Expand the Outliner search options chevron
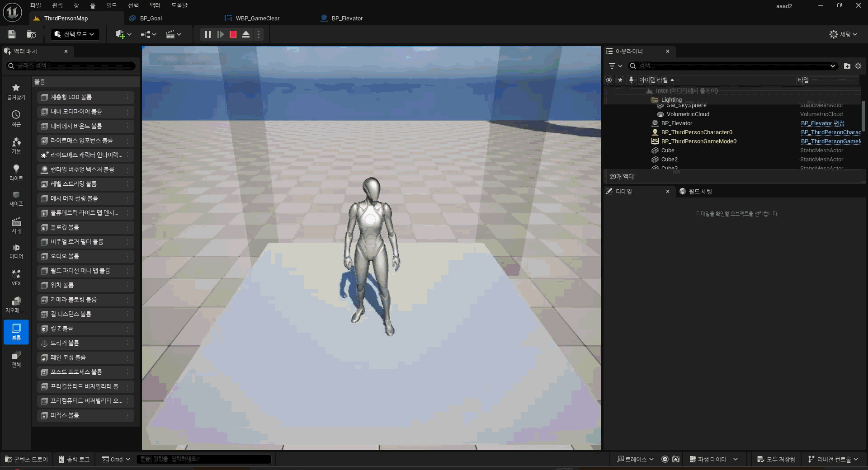 point(833,66)
